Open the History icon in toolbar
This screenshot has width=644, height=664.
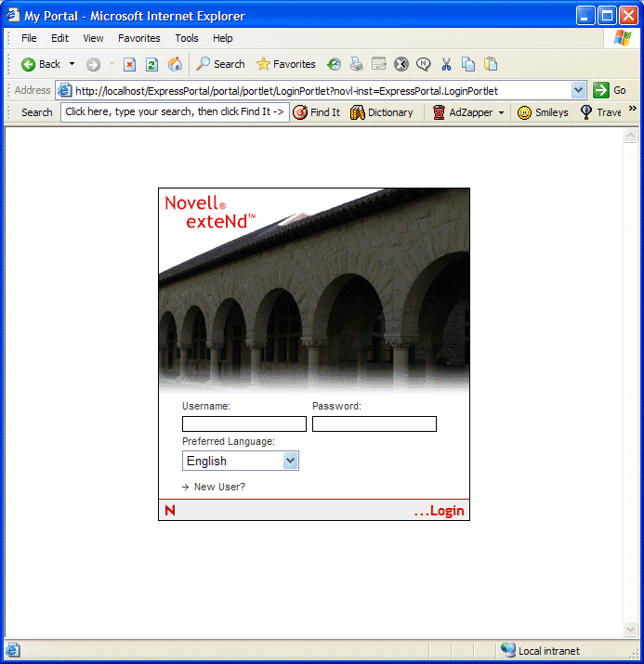point(334,64)
